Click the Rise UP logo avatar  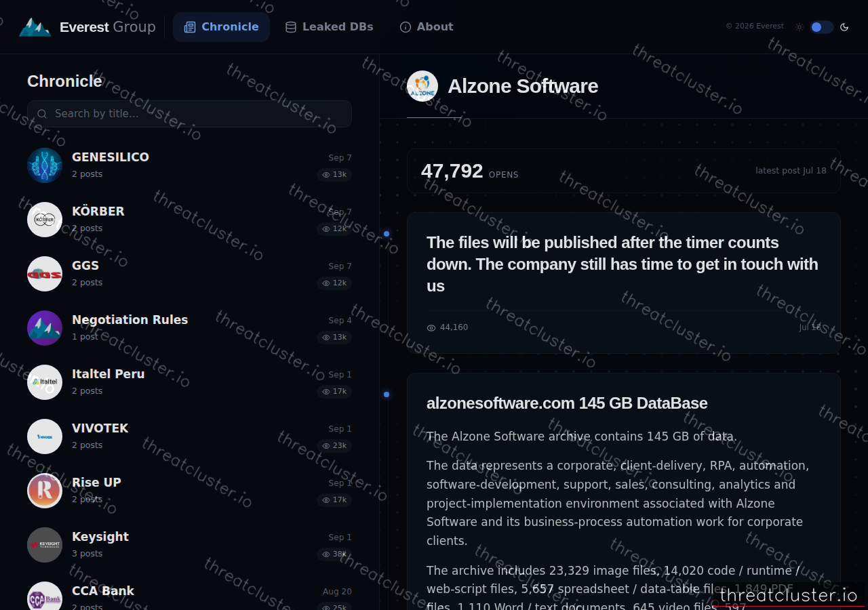[x=45, y=491]
